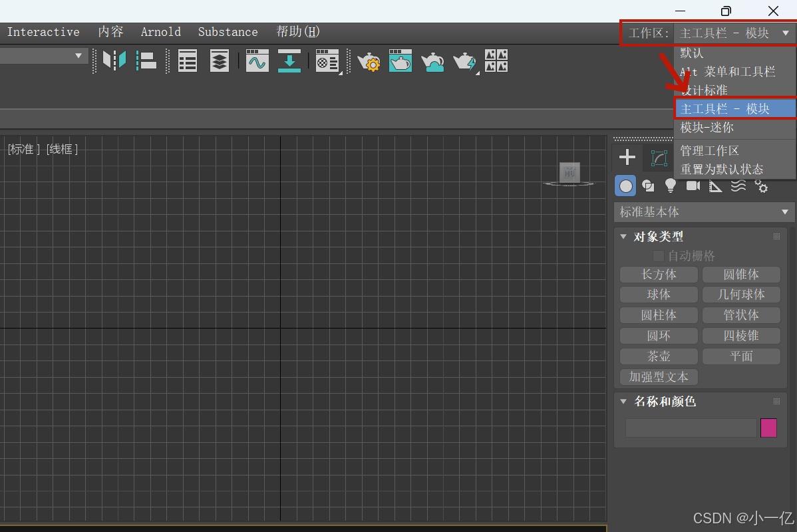Image resolution: width=797 pixels, height=532 pixels.
Task: Open the Align tool
Action: [146, 61]
